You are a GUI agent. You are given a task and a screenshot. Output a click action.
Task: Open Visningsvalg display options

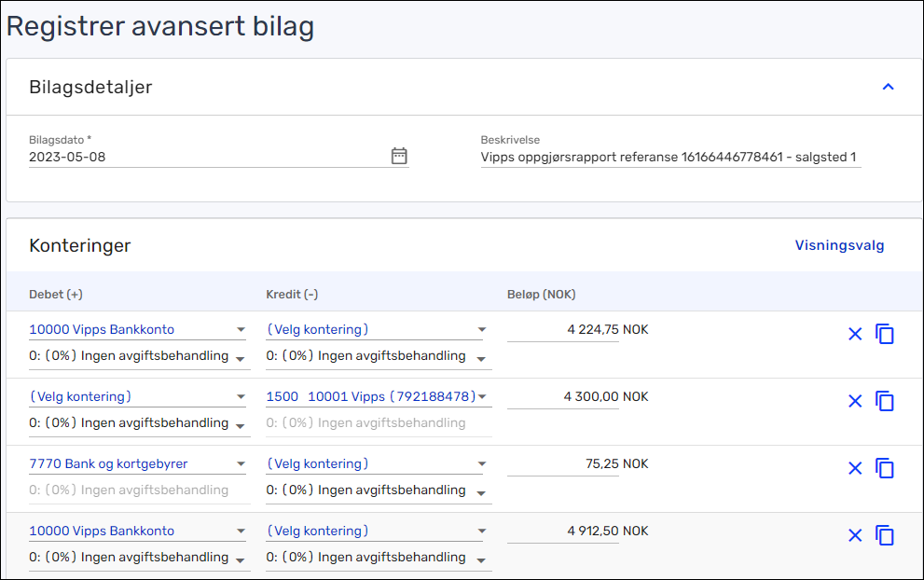click(x=839, y=245)
